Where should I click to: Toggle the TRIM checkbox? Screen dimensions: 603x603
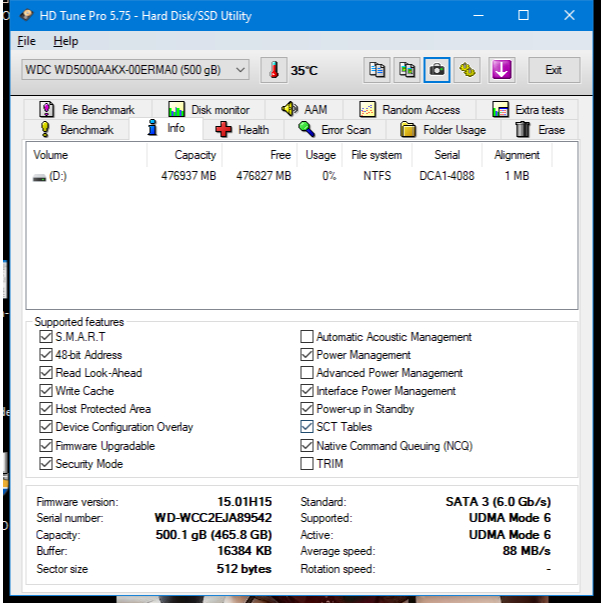pyautogui.click(x=307, y=464)
